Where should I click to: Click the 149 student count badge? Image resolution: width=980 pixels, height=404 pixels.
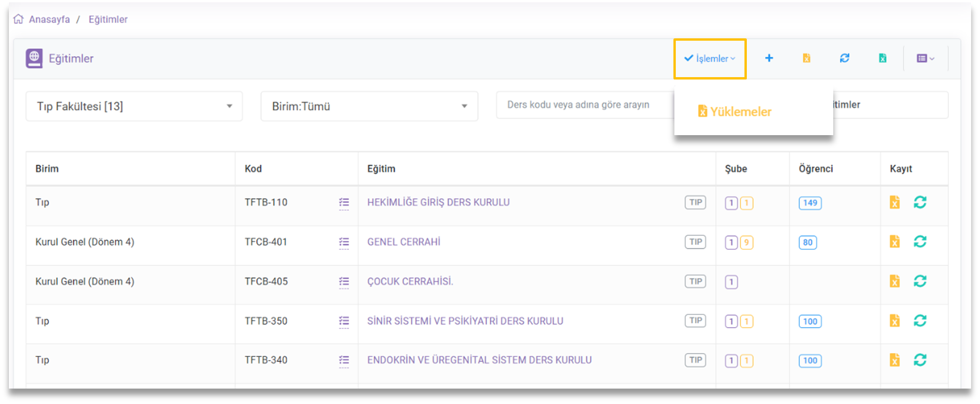pos(810,203)
